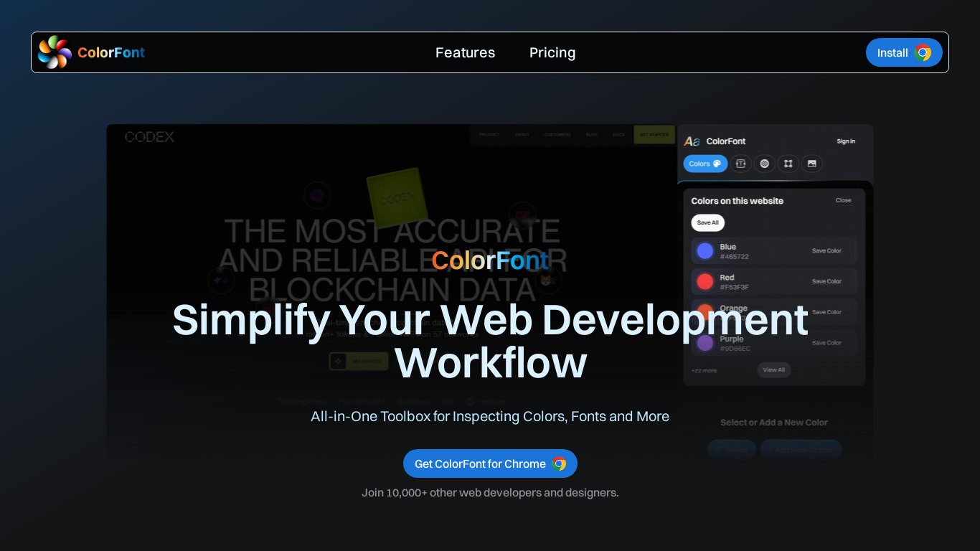Click View All under the color list
This screenshot has width=980, height=551.
(x=774, y=370)
